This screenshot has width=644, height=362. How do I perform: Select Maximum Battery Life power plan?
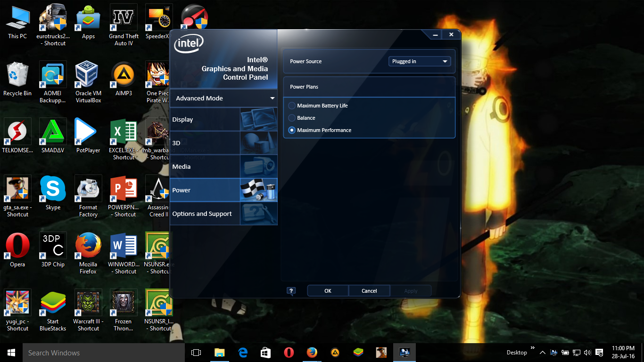pyautogui.click(x=318, y=106)
